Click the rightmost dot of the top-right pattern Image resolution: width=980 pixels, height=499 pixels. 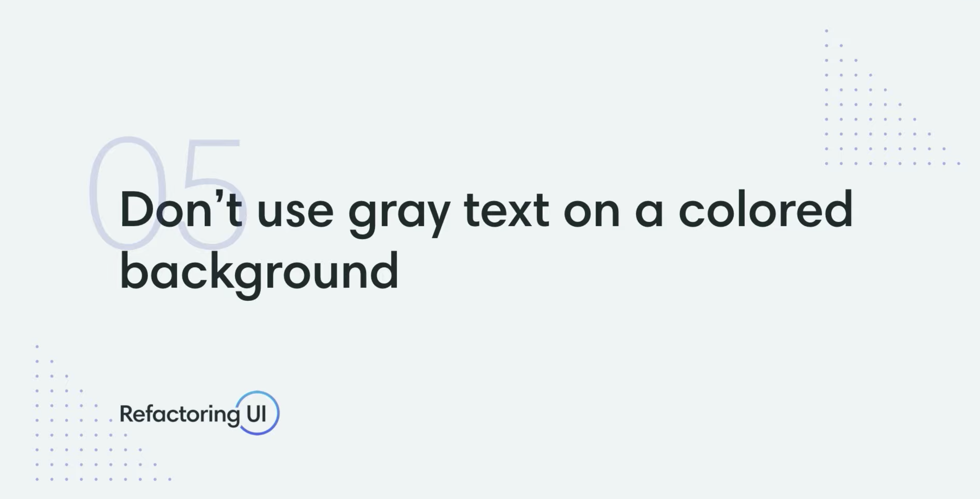click(x=959, y=164)
